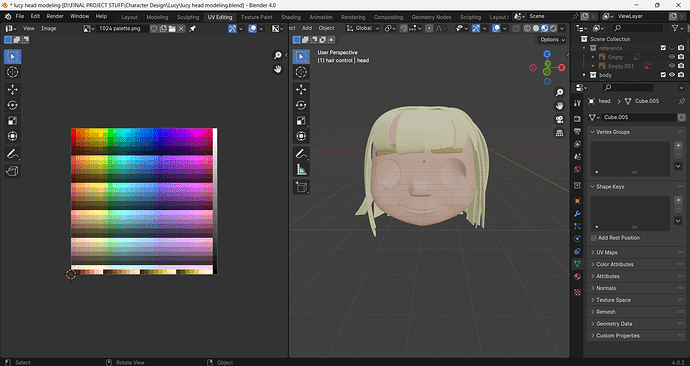Image resolution: width=690 pixels, height=366 pixels.
Task: Hide the Empty.001 object in outliner
Action: tap(672, 66)
